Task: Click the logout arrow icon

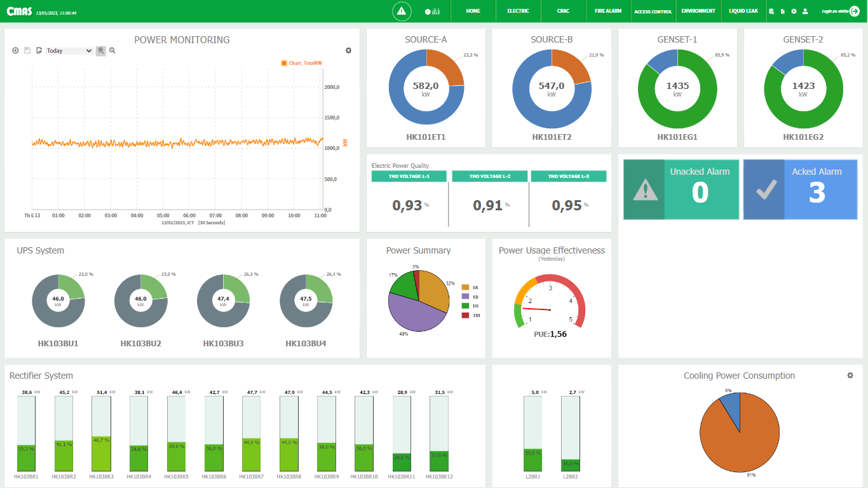Action: [854, 11]
